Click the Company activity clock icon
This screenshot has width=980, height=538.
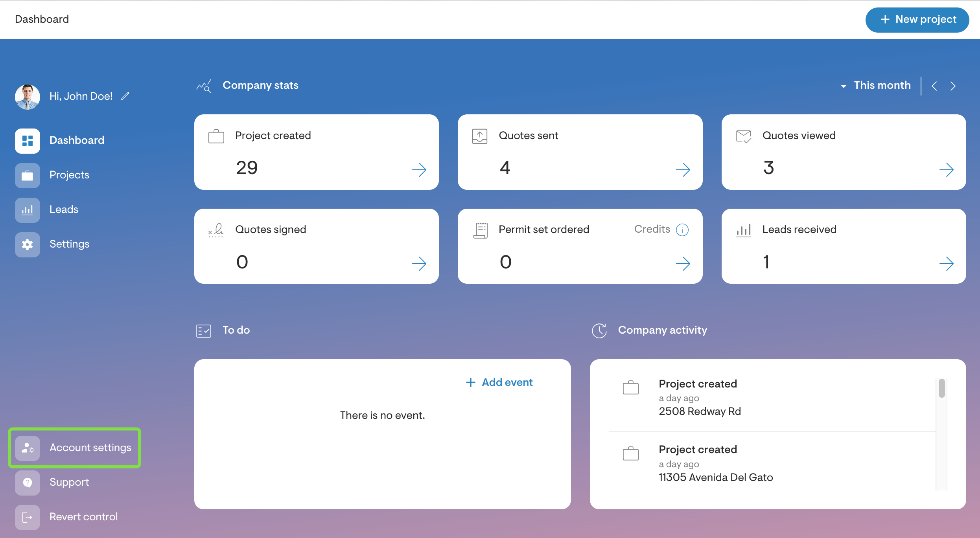click(x=599, y=331)
